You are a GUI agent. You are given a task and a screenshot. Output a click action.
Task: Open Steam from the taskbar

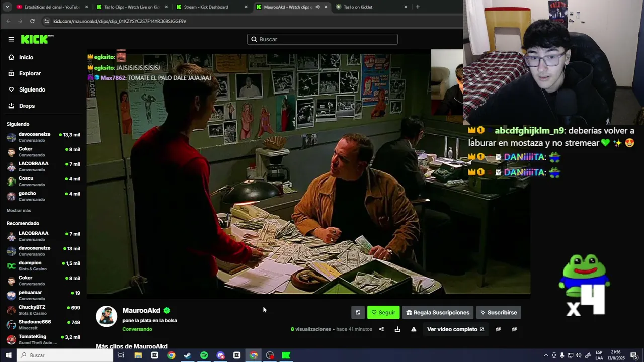click(x=187, y=355)
